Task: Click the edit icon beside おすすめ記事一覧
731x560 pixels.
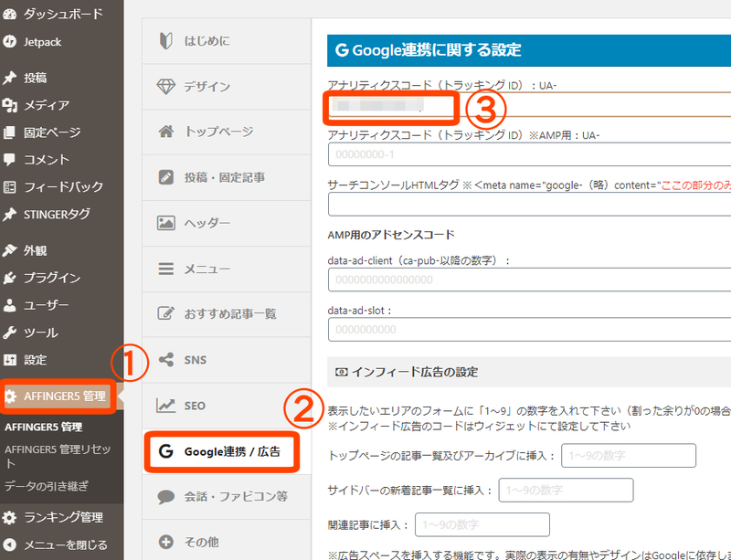Action: tap(166, 313)
